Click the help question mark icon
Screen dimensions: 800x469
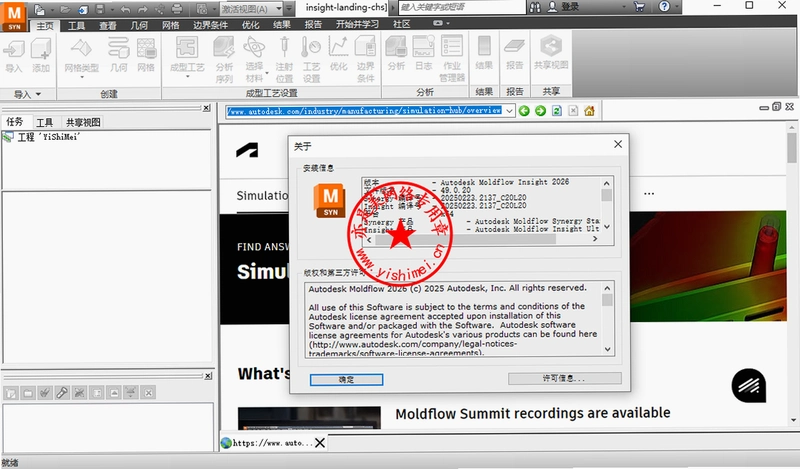(x=664, y=7)
